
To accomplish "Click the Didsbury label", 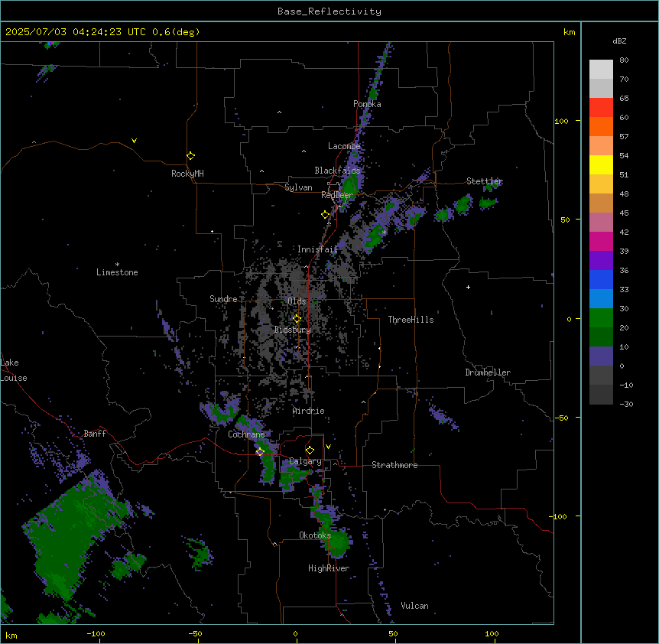I will point(293,330).
